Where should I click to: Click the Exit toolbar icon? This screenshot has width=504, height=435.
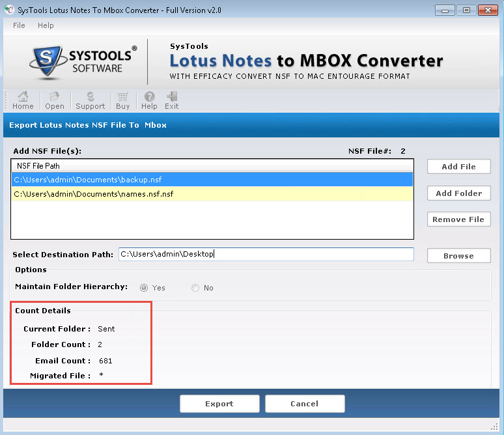172,101
